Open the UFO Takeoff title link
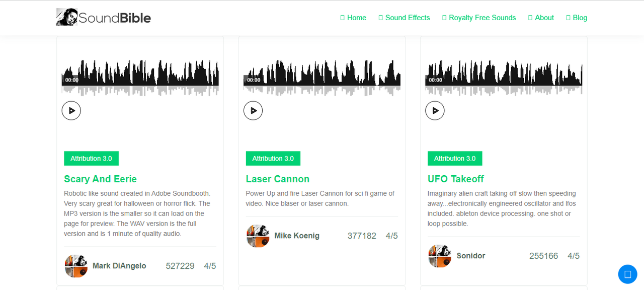644x290 pixels. [x=455, y=179]
